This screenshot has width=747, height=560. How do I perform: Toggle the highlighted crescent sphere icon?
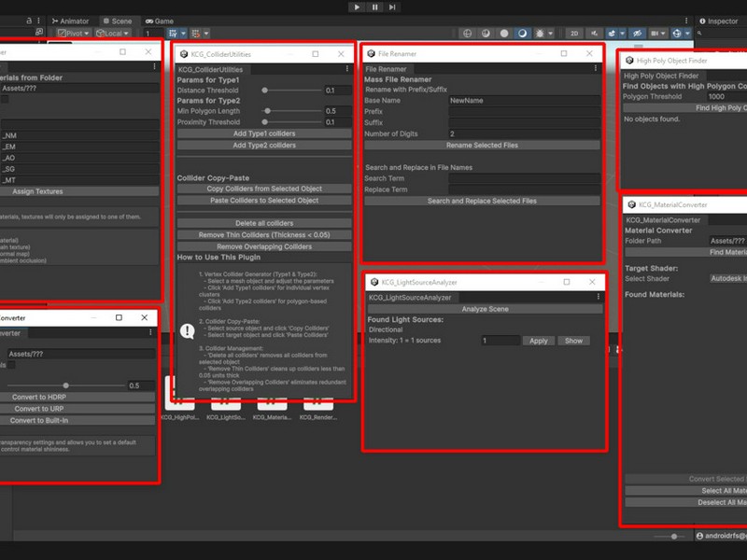(522, 34)
